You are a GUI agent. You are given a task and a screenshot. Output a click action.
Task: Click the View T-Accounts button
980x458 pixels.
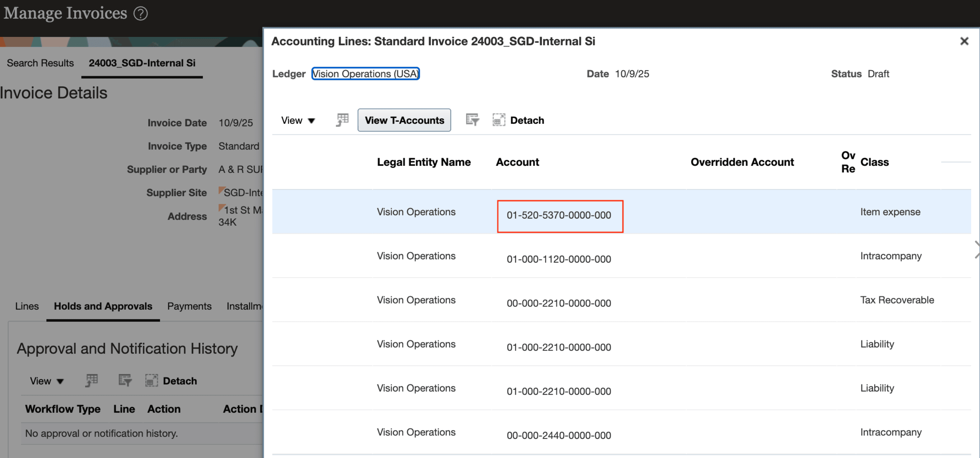coord(404,120)
